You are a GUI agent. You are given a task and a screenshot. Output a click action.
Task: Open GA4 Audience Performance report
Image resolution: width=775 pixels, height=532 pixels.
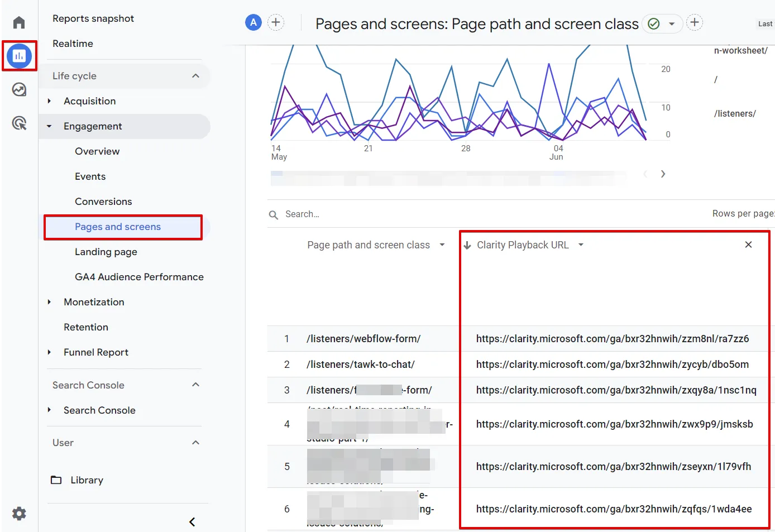[139, 277]
